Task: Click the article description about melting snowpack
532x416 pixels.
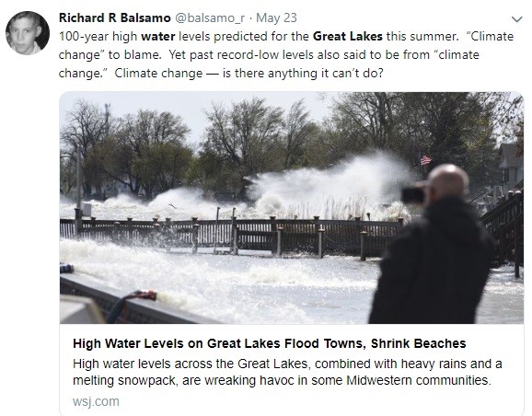Action: 287,372
